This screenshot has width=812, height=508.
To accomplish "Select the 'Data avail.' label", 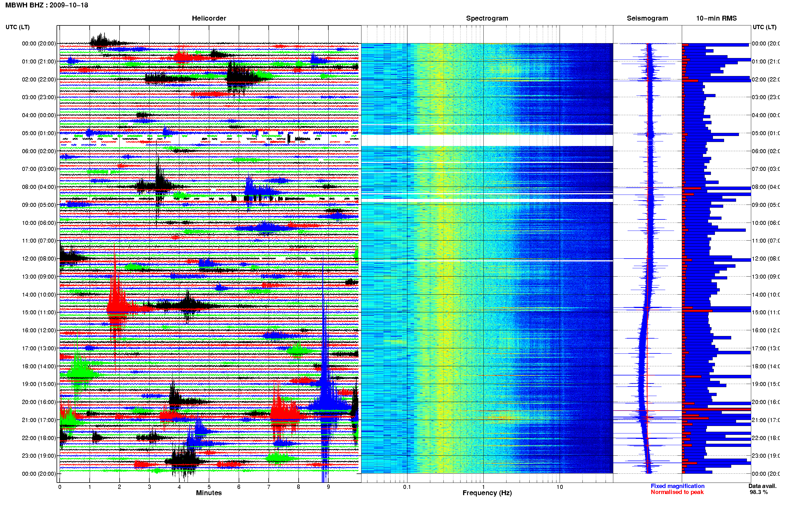I will 762,486.
